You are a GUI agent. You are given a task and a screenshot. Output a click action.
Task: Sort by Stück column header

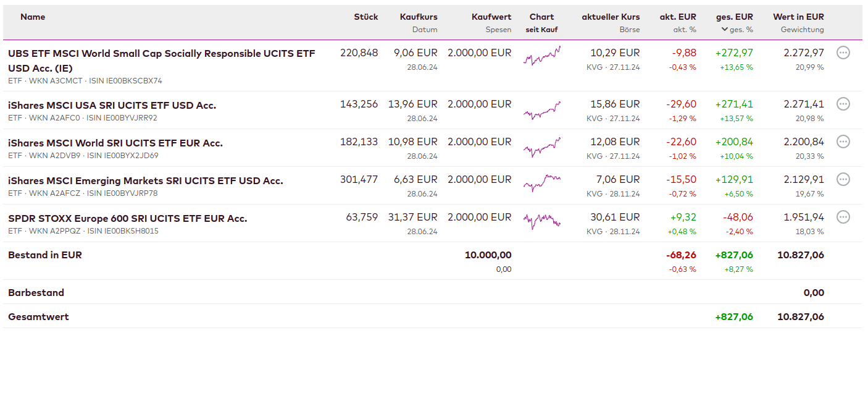[x=365, y=17]
